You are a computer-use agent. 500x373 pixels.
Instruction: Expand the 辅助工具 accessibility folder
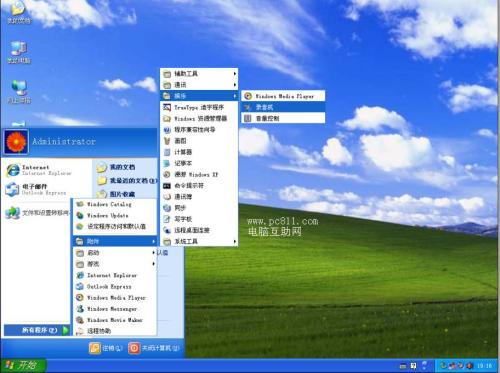tap(199, 74)
